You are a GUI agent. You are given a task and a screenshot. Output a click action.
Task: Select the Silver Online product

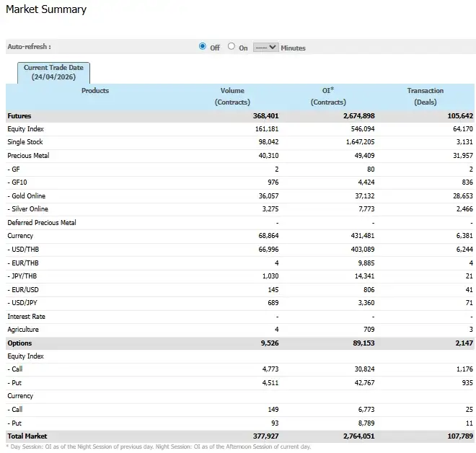28,209
